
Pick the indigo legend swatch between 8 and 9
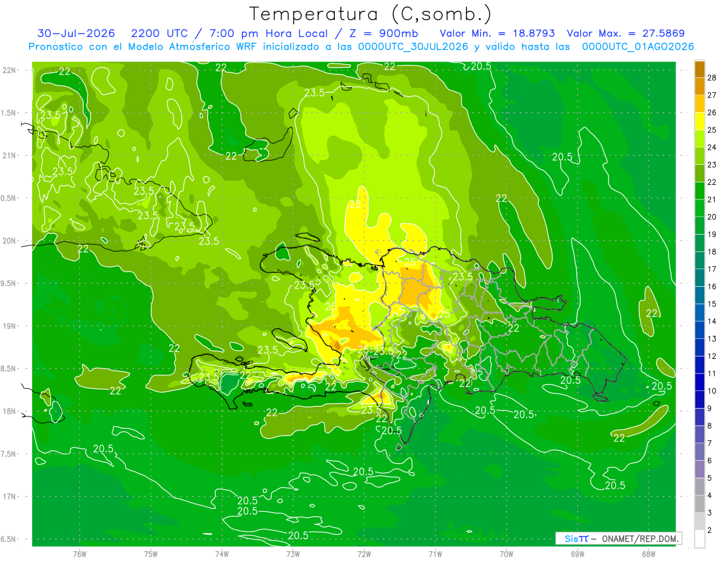(x=699, y=417)
